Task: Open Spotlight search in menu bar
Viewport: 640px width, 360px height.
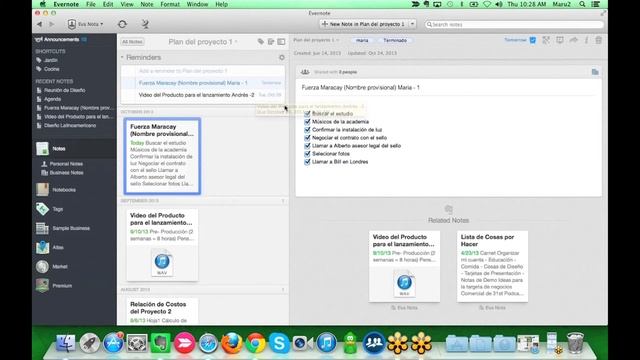Action: (x=582, y=4)
